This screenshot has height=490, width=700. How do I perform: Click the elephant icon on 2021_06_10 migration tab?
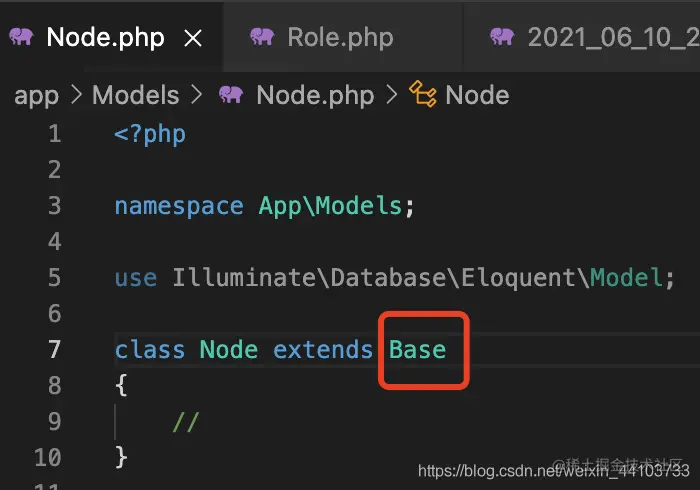[502, 37]
